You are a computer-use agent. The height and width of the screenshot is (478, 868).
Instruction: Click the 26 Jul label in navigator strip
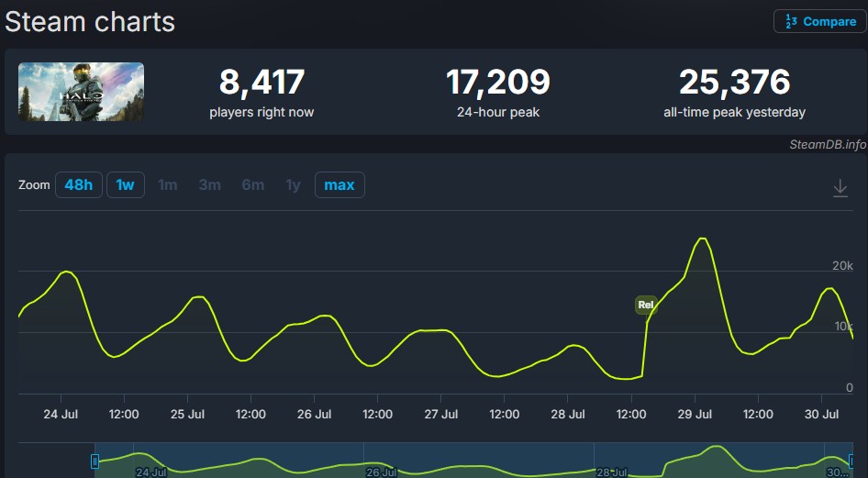(382, 472)
